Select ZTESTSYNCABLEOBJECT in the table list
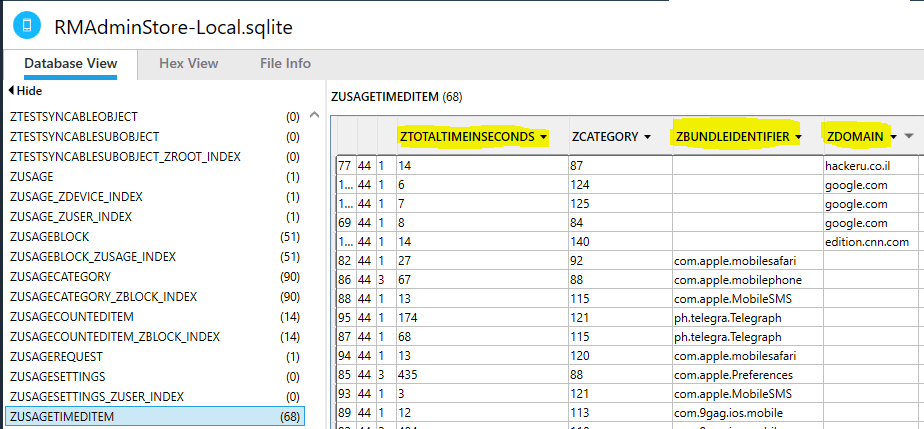This screenshot has width=924, height=429. click(x=74, y=116)
